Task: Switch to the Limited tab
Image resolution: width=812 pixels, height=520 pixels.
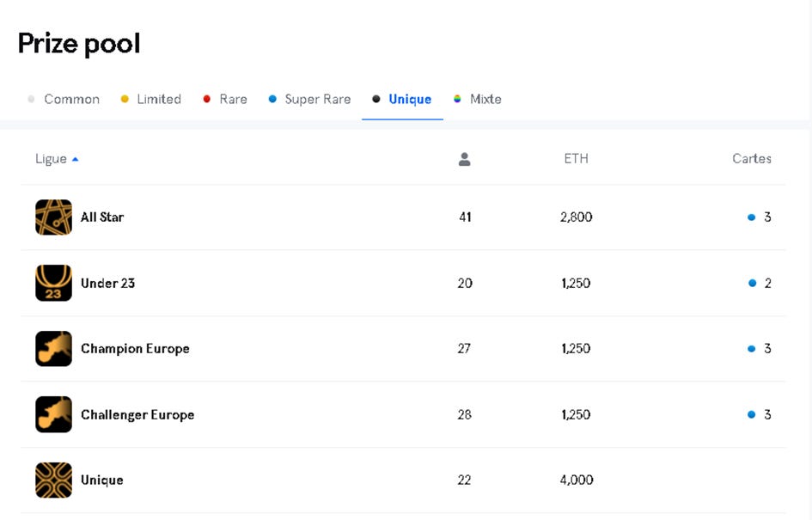Action: click(150, 99)
